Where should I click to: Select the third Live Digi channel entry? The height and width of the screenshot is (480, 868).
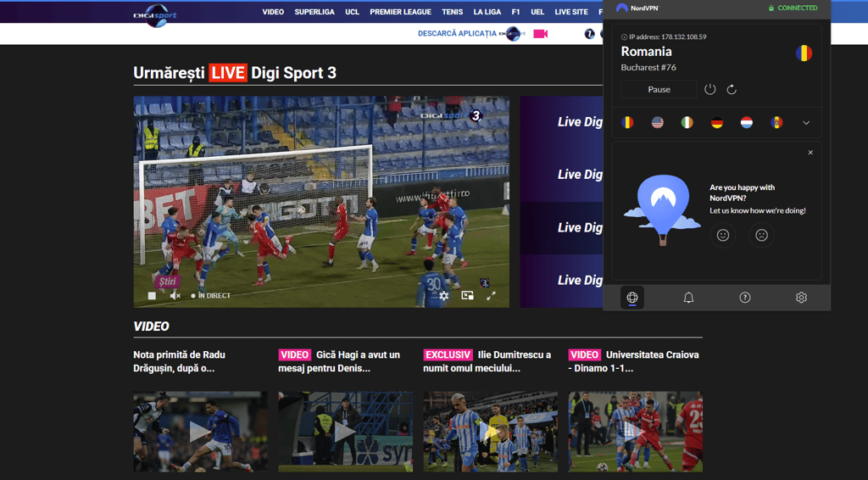pyautogui.click(x=561, y=227)
